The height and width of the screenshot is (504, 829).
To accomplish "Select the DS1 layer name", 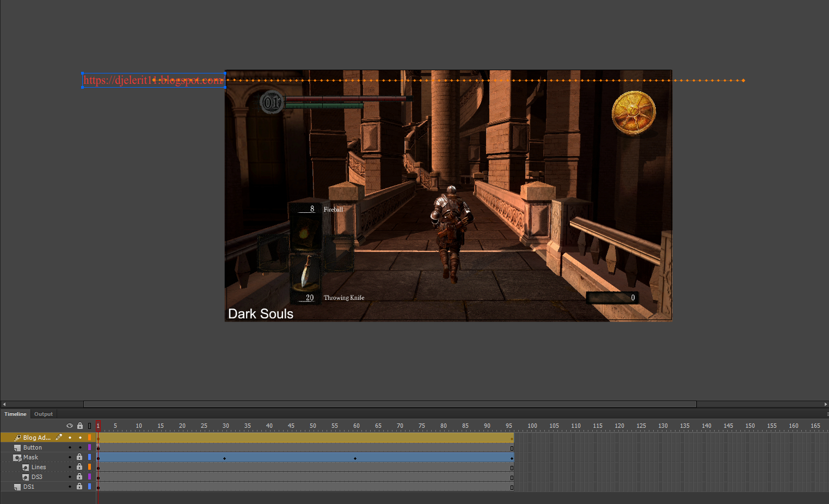I will coord(28,487).
